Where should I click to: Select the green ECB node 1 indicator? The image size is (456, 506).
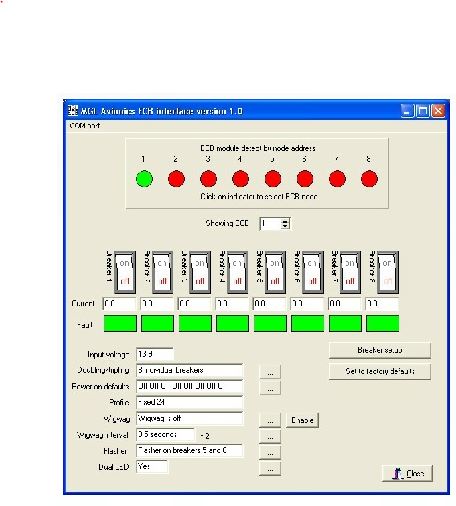click(x=144, y=178)
